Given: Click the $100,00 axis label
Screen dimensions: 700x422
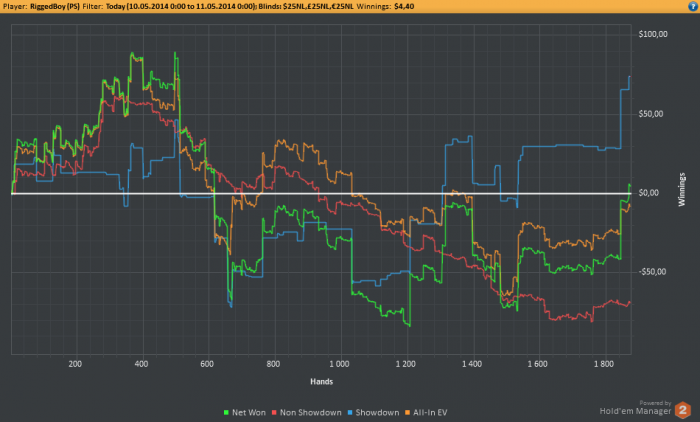Looking at the screenshot, I should [x=653, y=34].
